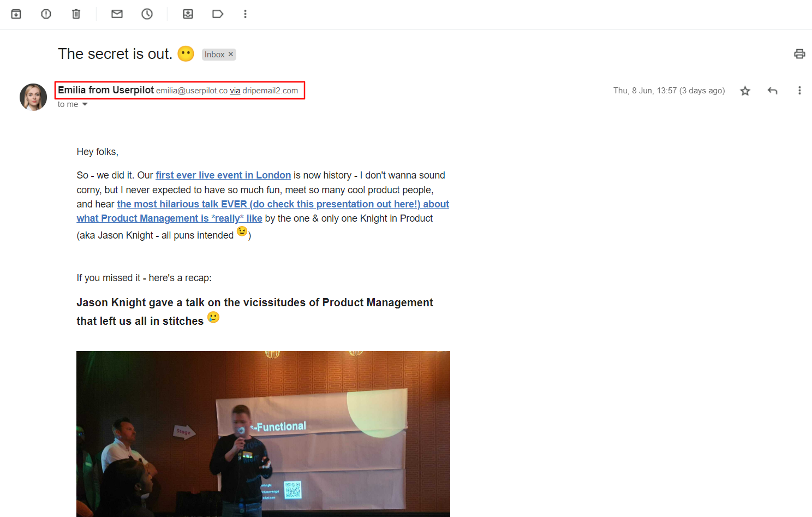
Task: Open the "first ever live event in London" link
Action: coord(223,175)
